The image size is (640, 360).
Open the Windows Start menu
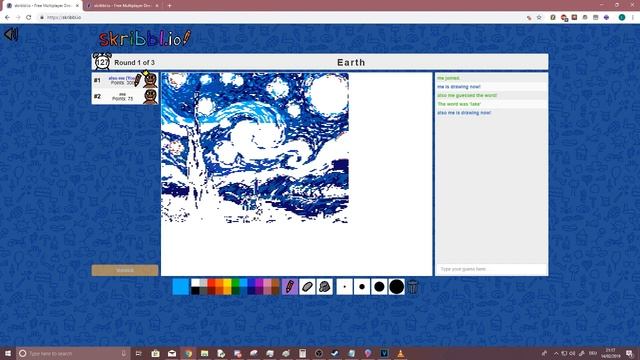pyautogui.click(x=8, y=353)
